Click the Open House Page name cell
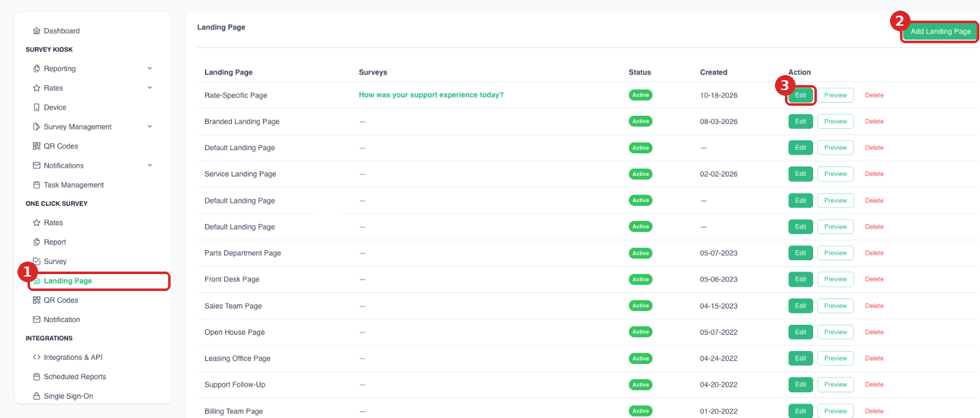980x418 pixels. (234, 332)
